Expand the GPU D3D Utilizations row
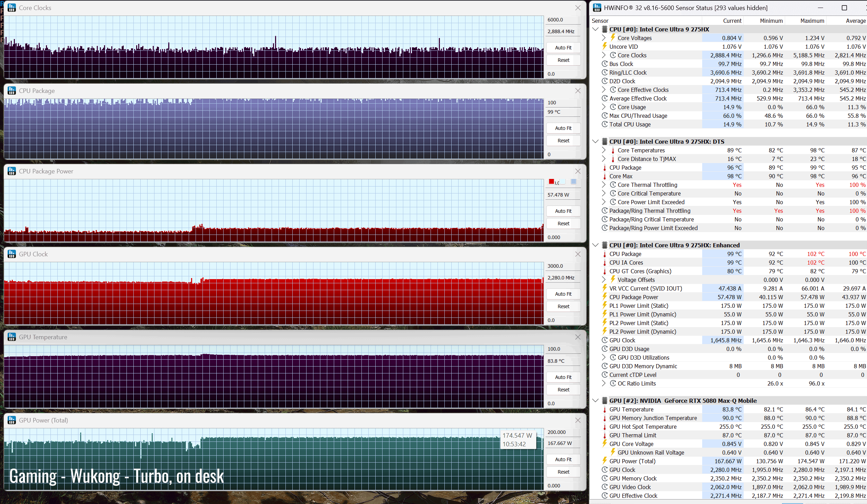Image resolution: width=867 pixels, height=504 pixels. (604, 358)
